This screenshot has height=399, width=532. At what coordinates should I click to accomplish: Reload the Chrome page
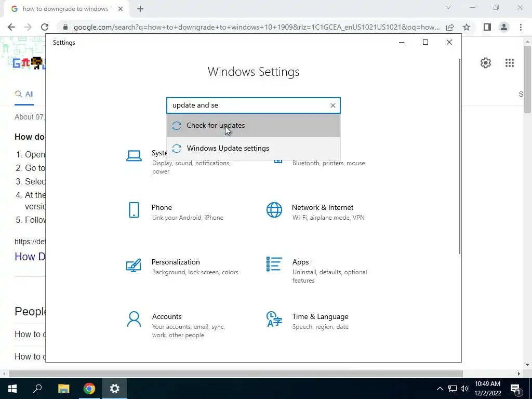(45, 27)
